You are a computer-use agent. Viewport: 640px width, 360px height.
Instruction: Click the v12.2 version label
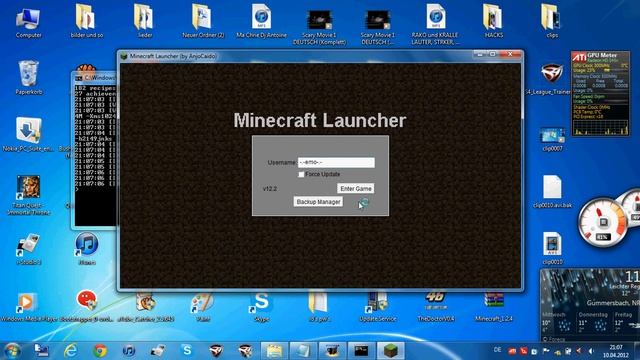click(270, 189)
